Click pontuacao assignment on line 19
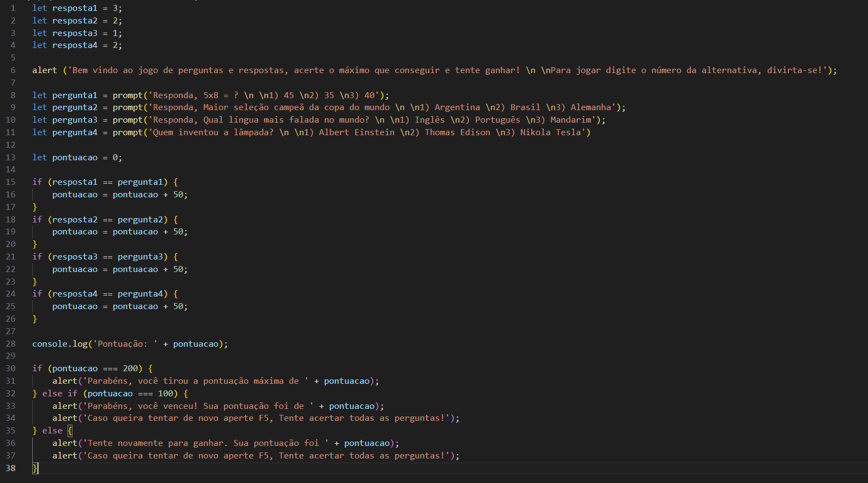 pos(120,232)
